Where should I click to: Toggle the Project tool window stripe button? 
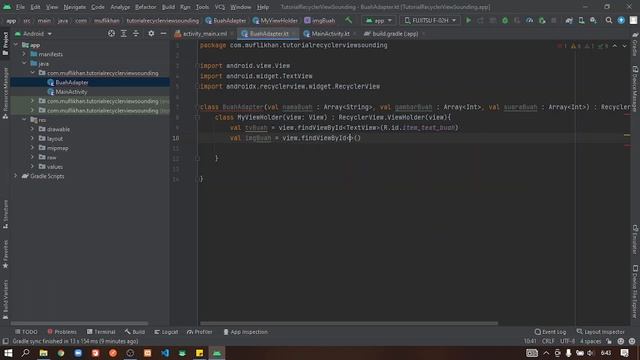[x=5, y=44]
